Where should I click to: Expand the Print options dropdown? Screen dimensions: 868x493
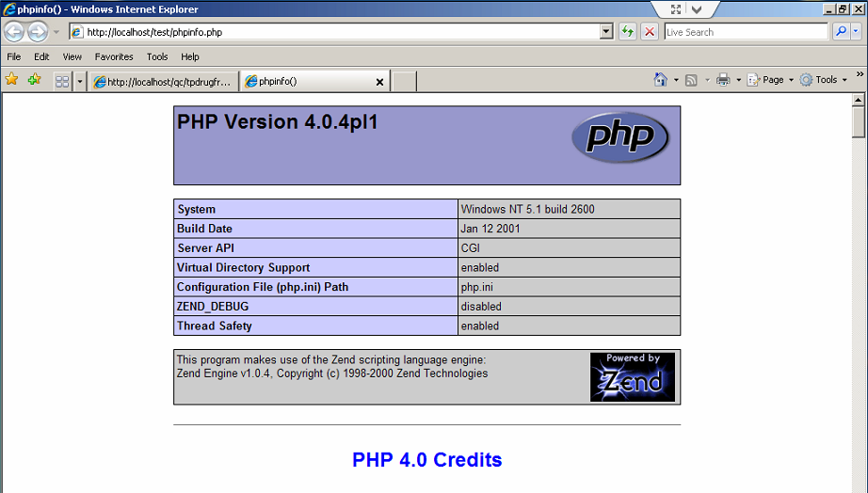[738, 80]
